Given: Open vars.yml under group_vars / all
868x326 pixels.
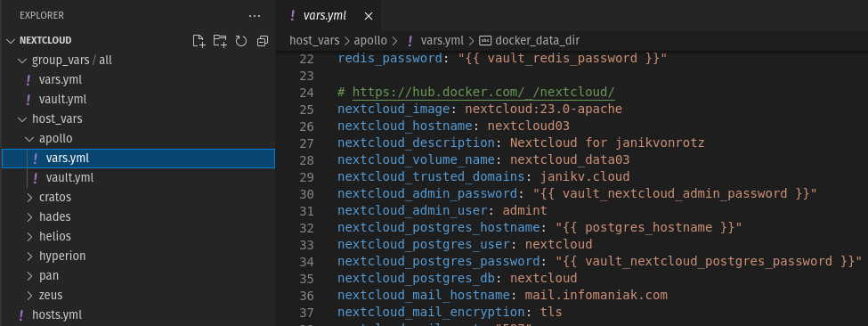Looking at the screenshot, I should 61,79.
